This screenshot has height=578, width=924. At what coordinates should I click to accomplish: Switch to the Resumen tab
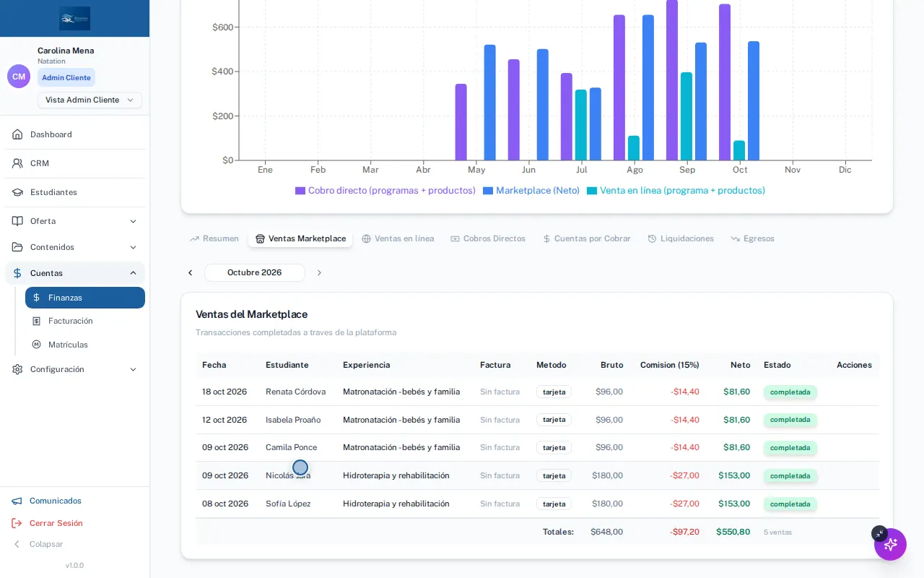click(x=214, y=238)
